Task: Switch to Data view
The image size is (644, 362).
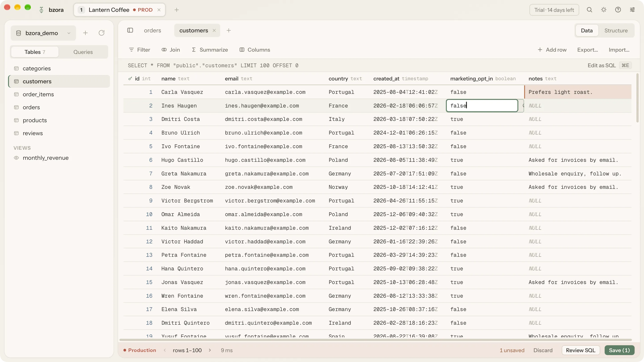Action: (587, 30)
